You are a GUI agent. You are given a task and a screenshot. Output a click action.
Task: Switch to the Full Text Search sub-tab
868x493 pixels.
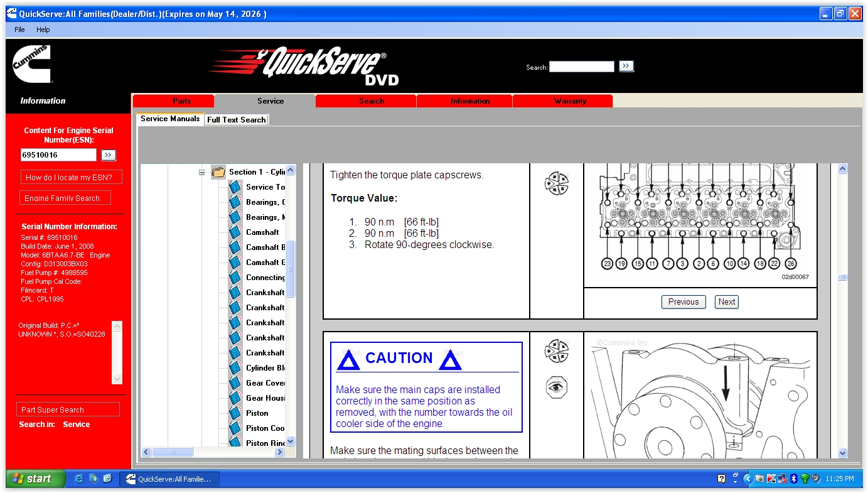click(237, 119)
